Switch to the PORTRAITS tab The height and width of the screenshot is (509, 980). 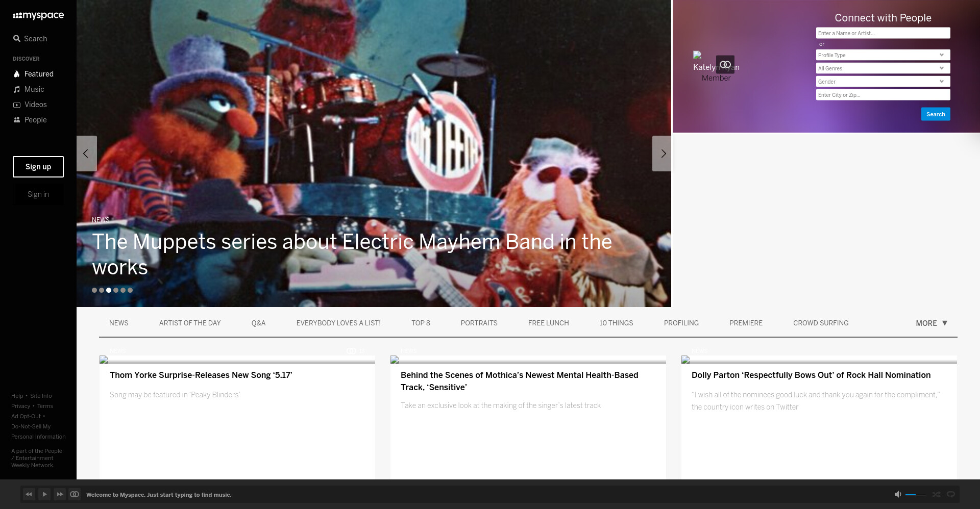click(479, 323)
